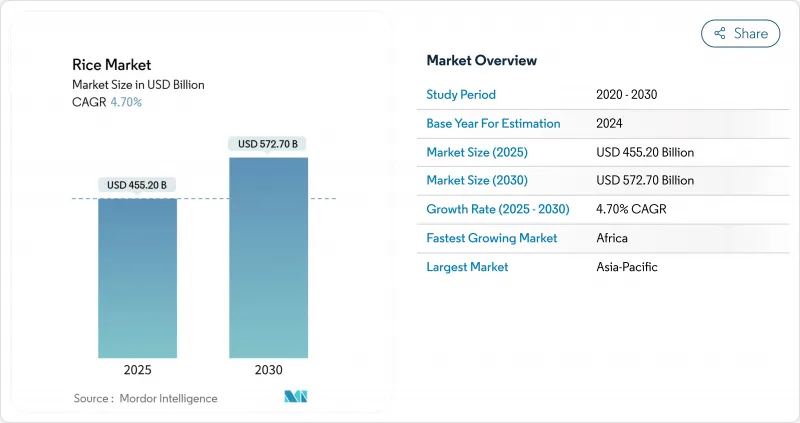Image resolution: width=800 pixels, height=423 pixels.
Task: Click the share network icon
Action: pos(719,33)
